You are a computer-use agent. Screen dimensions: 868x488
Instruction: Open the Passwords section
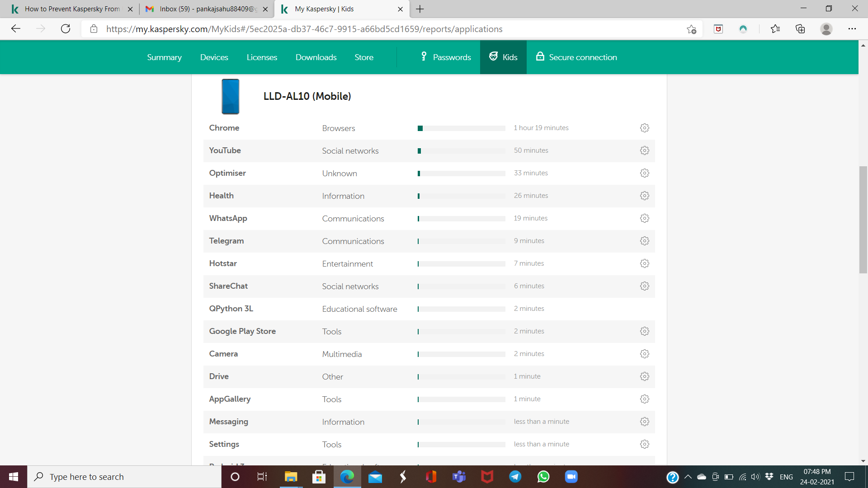point(446,57)
